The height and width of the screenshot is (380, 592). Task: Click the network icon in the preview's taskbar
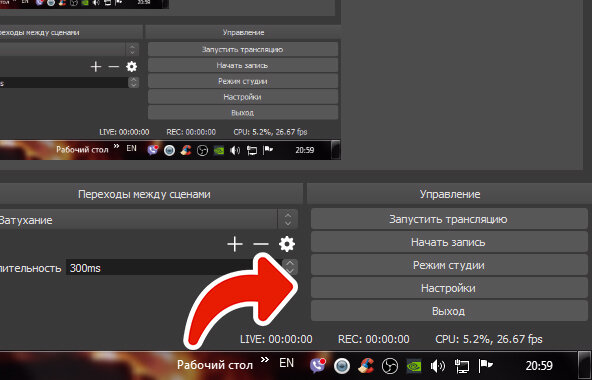point(251,151)
